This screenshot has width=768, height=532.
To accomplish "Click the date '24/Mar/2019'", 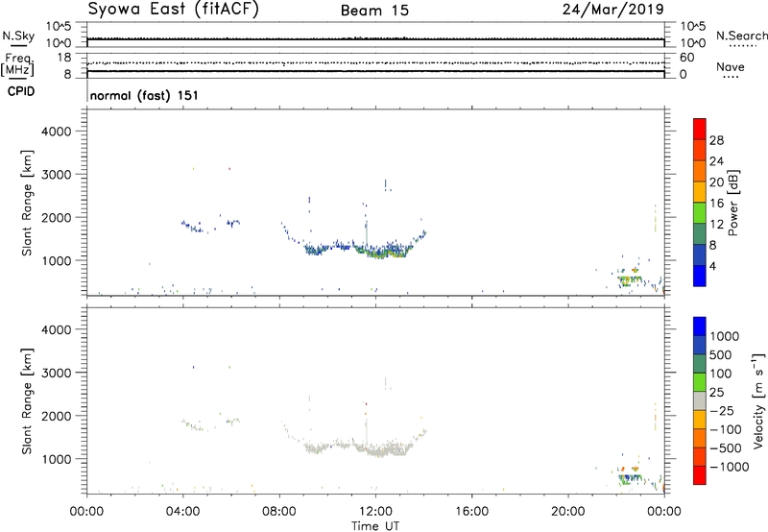I will coord(612,9).
